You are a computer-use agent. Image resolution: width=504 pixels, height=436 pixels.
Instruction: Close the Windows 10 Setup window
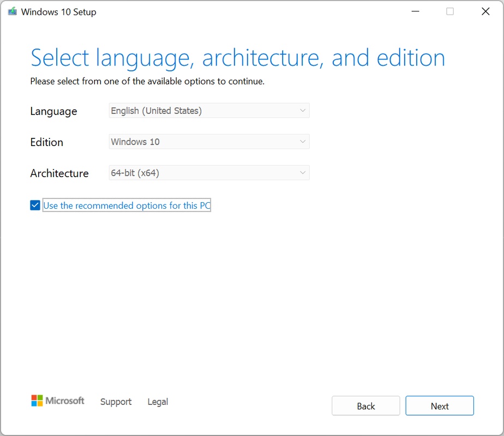click(485, 11)
